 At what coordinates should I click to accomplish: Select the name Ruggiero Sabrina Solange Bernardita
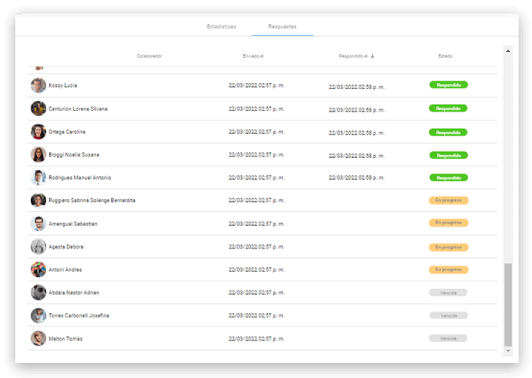92,201
